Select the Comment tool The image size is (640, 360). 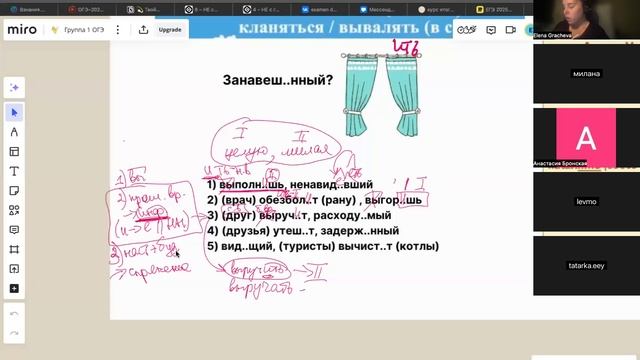click(x=14, y=230)
